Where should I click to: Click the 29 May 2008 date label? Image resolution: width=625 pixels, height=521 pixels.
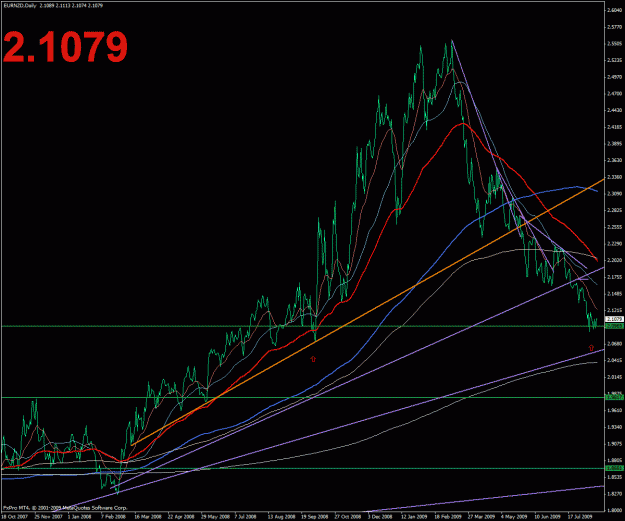click(x=214, y=517)
